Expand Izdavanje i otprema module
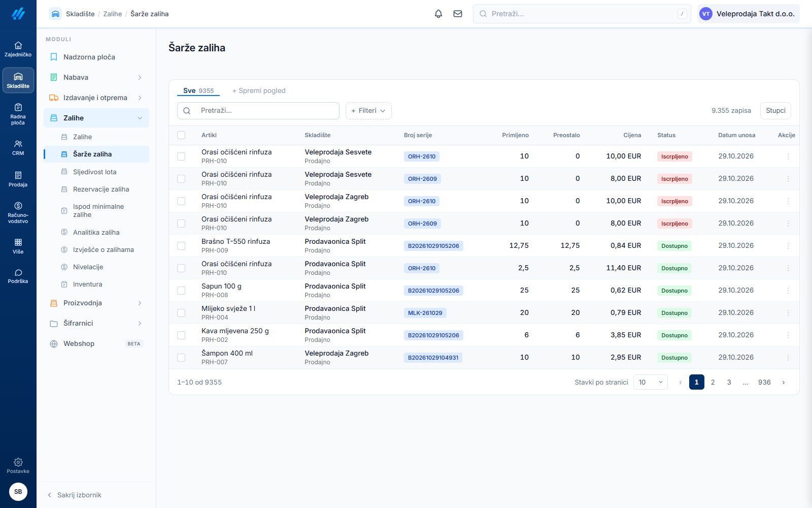Viewport: 812px width, 508px height. click(x=96, y=98)
